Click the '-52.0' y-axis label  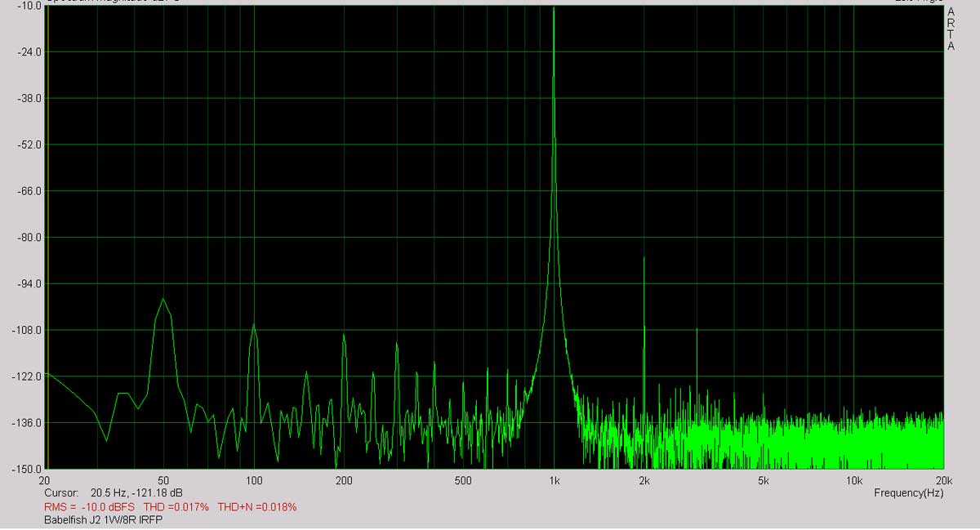(x=29, y=145)
